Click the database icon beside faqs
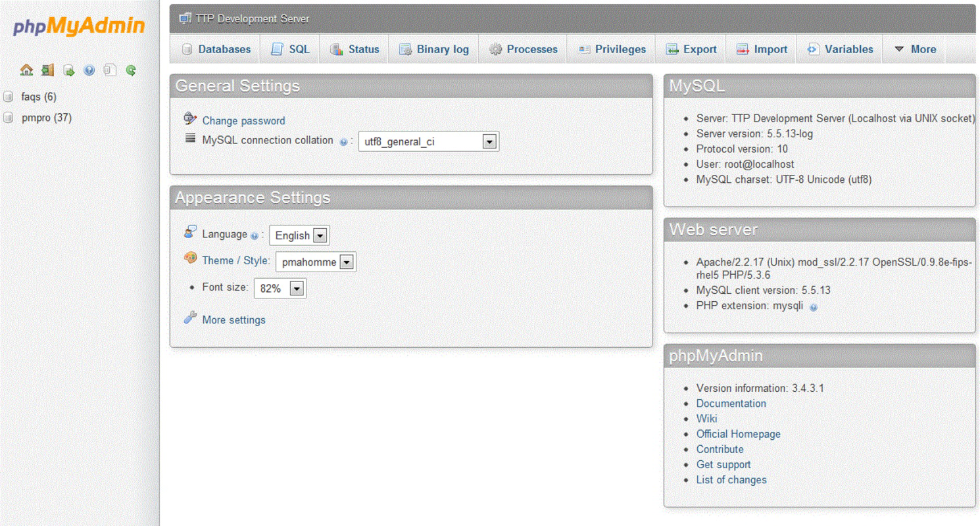Image resolution: width=980 pixels, height=526 pixels. click(8, 97)
